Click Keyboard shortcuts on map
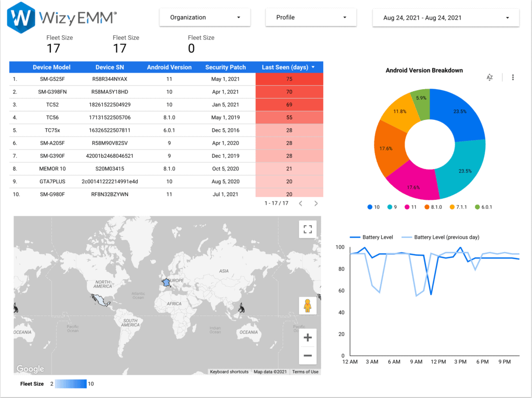The image size is (532, 398). coord(229,372)
